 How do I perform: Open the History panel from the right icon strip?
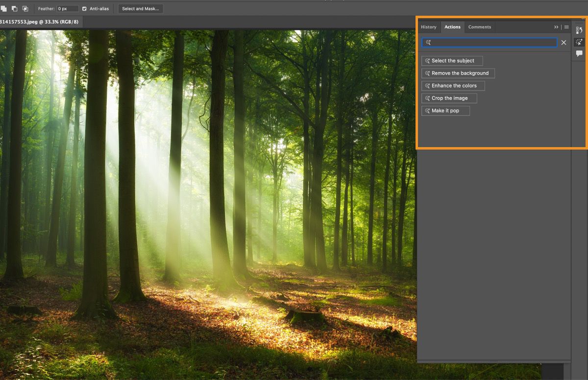pyautogui.click(x=579, y=30)
